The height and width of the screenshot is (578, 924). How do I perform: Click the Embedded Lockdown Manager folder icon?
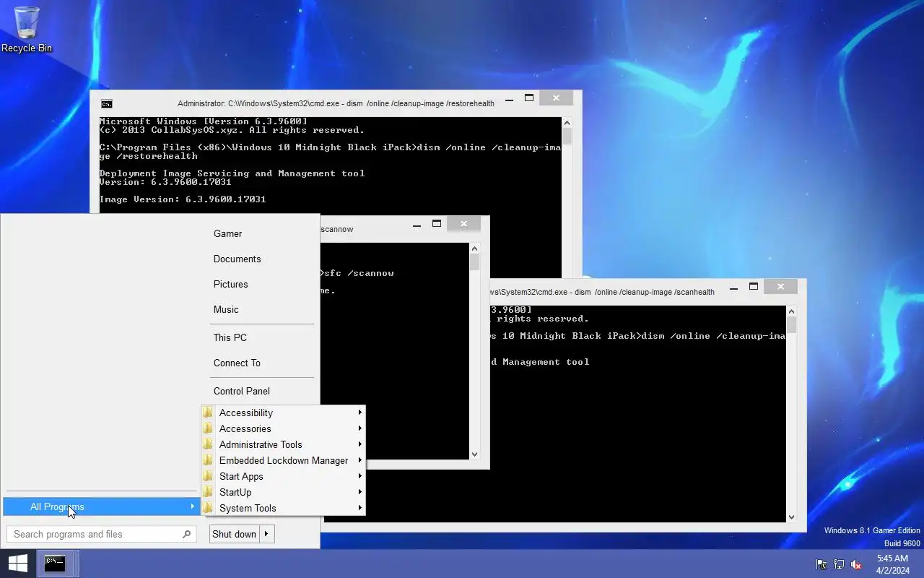208,460
